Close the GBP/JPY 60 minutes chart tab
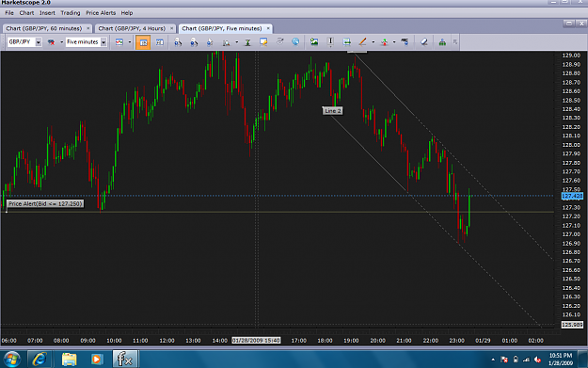588x368 pixels. click(88, 28)
